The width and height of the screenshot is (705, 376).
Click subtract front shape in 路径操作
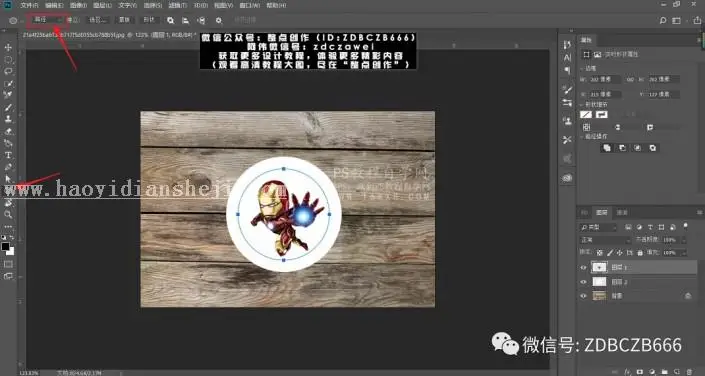click(x=622, y=148)
